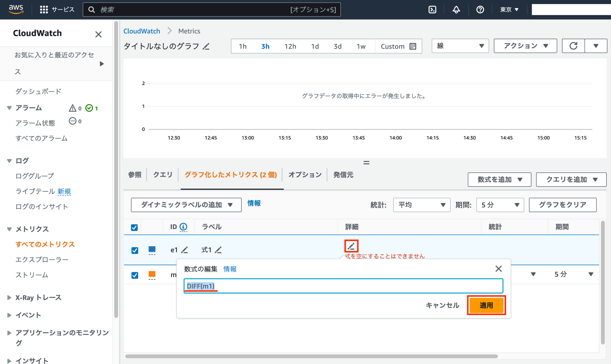The image size is (611, 364).
Task: Apply the formula with the 適用 button
Action: [x=486, y=305]
